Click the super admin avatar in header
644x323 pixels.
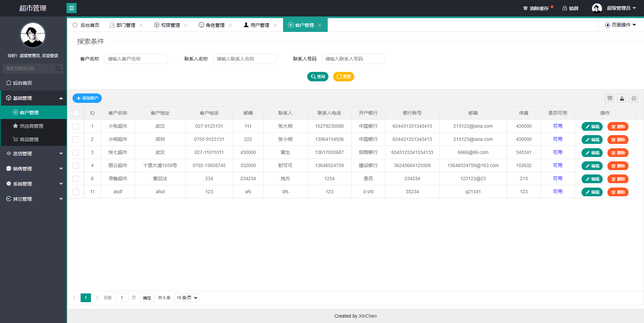(x=597, y=8)
